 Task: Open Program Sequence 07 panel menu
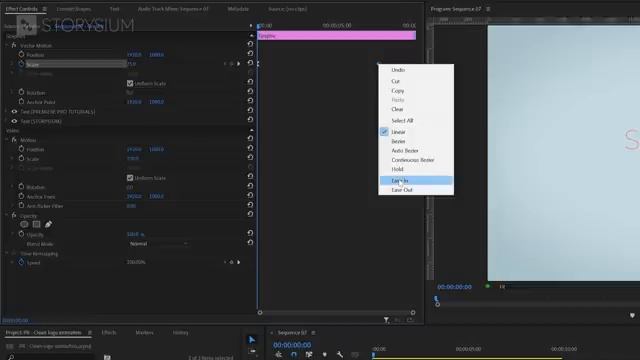click(x=488, y=9)
